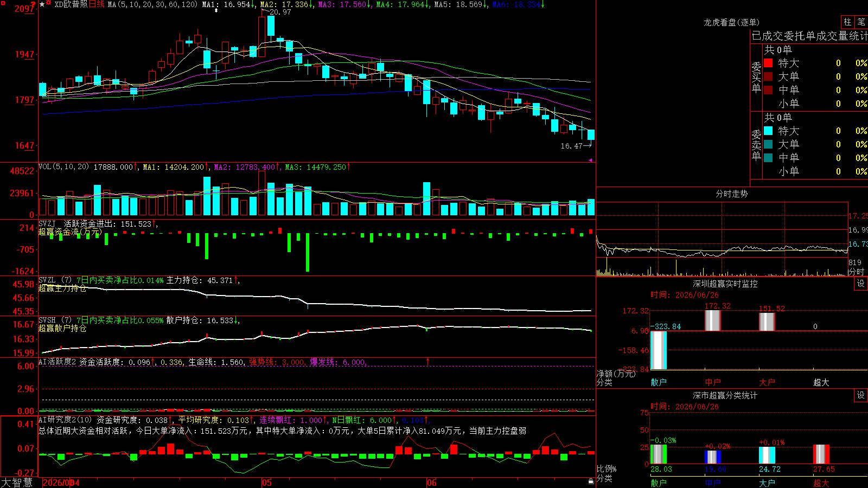
Task: Open 设 settings for 深市超赢分类统计
Action: [861, 395]
